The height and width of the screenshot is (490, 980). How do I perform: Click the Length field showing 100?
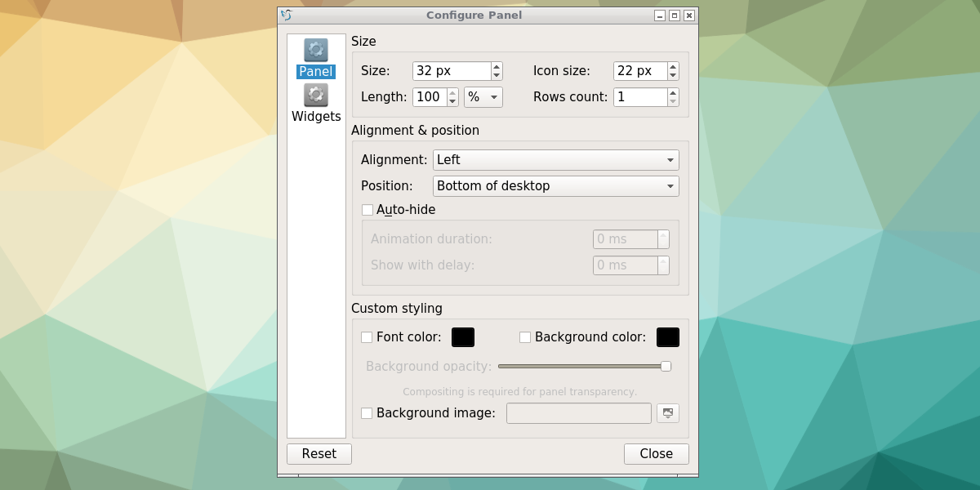point(430,97)
